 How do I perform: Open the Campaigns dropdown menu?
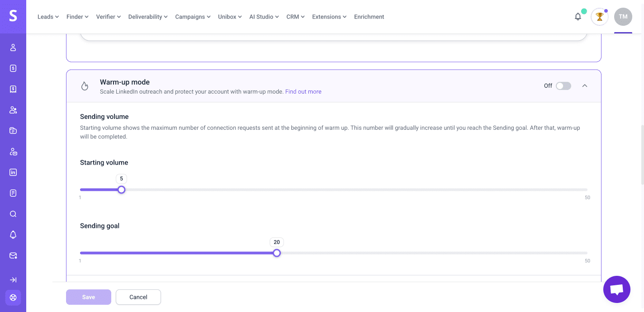[x=193, y=17]
